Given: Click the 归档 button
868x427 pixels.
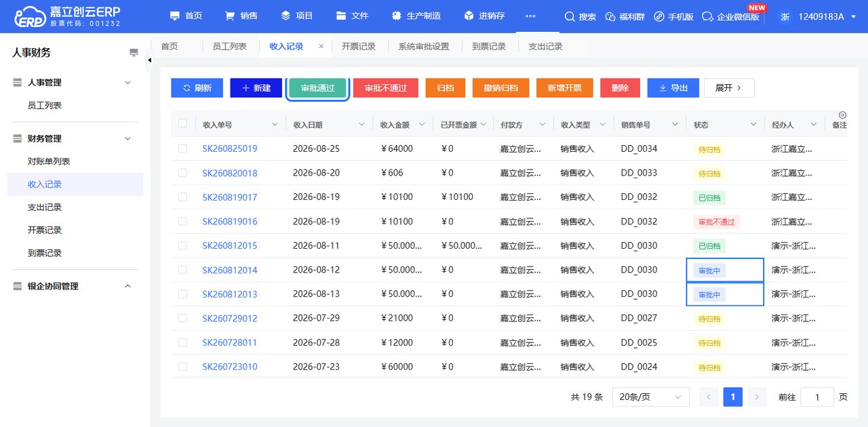Looking at the screenshot, I should click(x=445, y=88).
